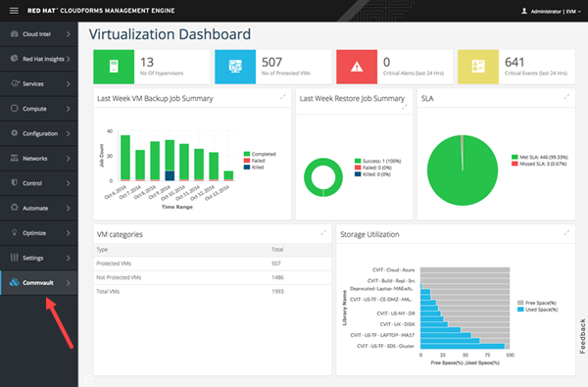The height and width of the screenshot is (387, 588).
Task: Select the Total VMs table row
Action: click(213, 291)
